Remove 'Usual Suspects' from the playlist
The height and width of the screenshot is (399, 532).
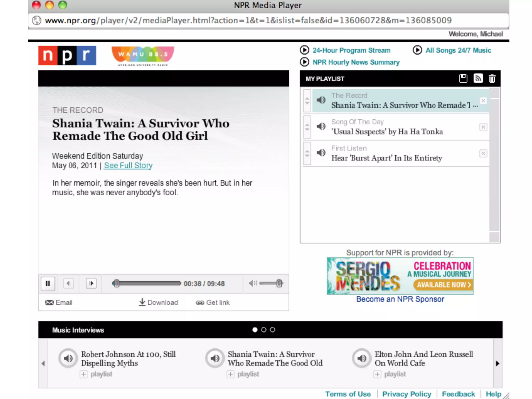(483, 127)
